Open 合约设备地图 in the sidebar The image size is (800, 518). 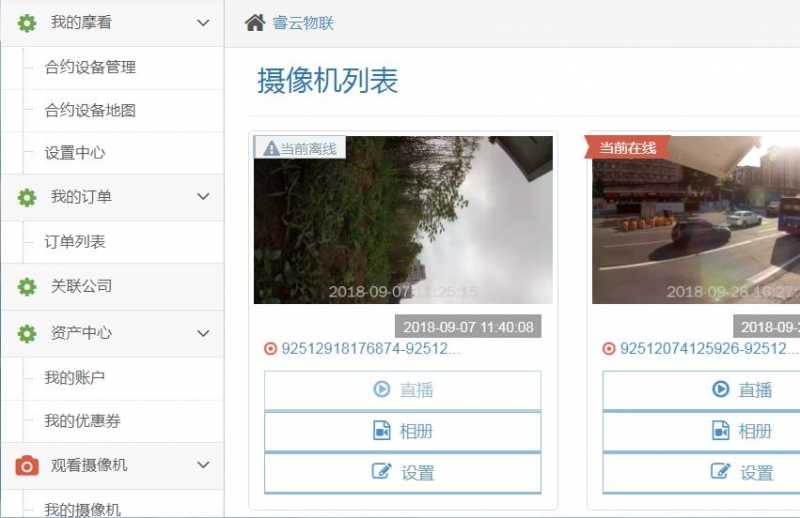90,111
